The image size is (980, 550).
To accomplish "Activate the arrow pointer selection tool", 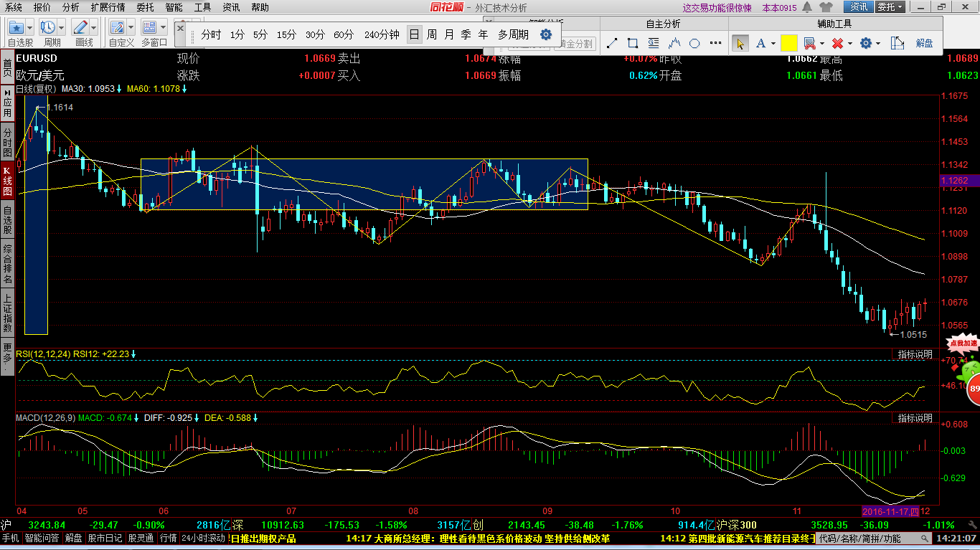I will tap(740, 44).
